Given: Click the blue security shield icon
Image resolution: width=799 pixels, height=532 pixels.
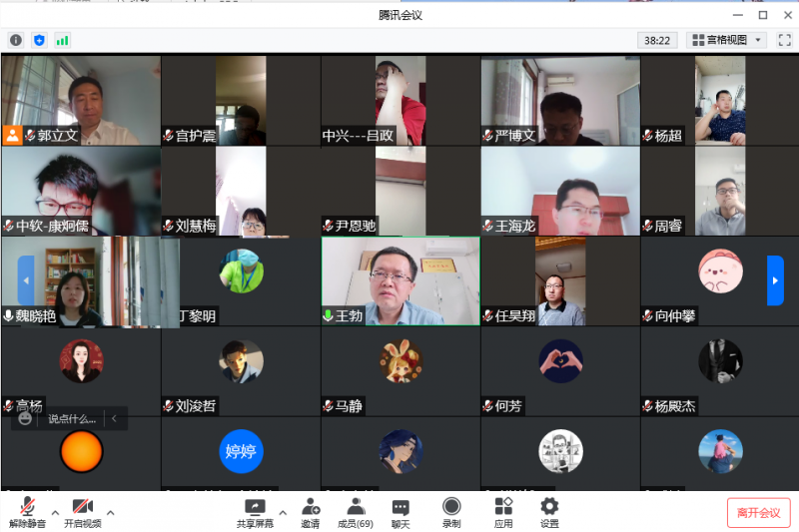Looking at the screenshot, I should click(39, 40).
